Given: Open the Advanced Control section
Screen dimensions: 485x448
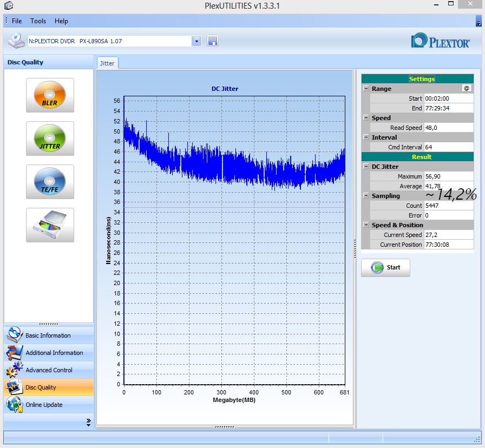Looking at the screenshot, I should point(49,370).
